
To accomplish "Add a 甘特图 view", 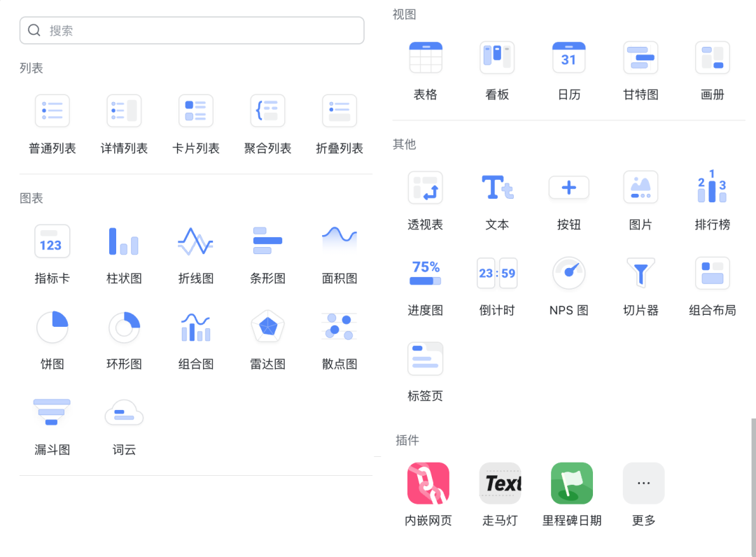I will [x=640, y=57].
